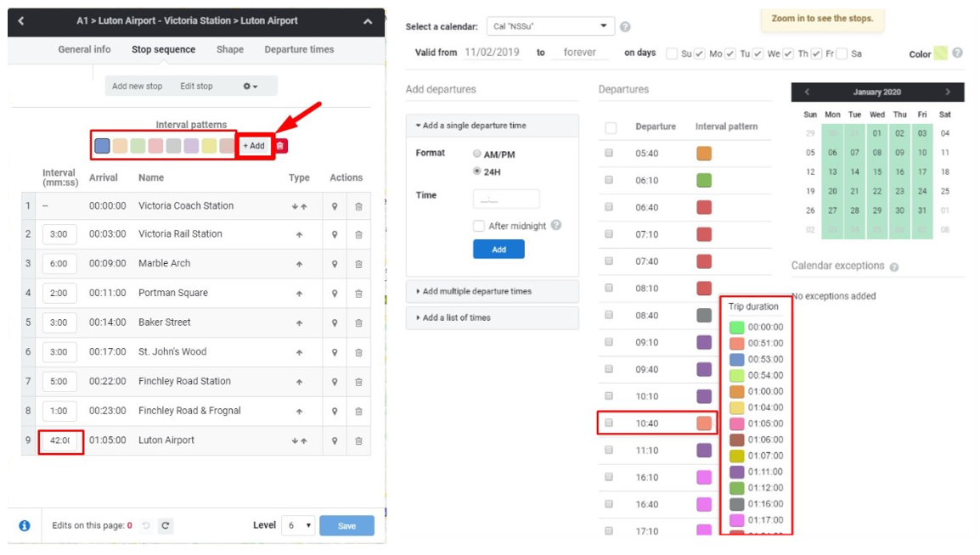
Task: Delete the Baker Street stop
Action: point(358,322)
